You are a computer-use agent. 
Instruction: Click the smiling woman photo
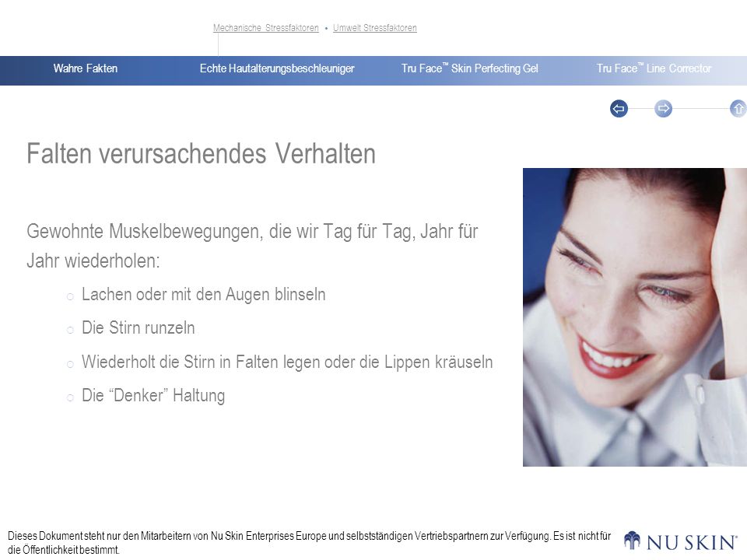click(x=635, y=317)
